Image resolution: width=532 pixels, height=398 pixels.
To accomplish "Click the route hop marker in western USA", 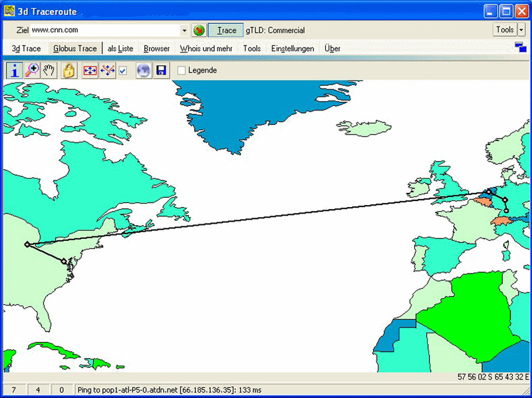I will [27, 244].
